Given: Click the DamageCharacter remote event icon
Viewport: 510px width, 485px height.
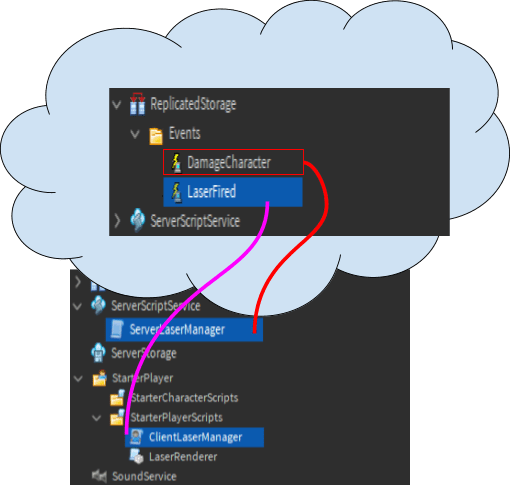Looking at the screenshot, I should (x=176, y=163).
